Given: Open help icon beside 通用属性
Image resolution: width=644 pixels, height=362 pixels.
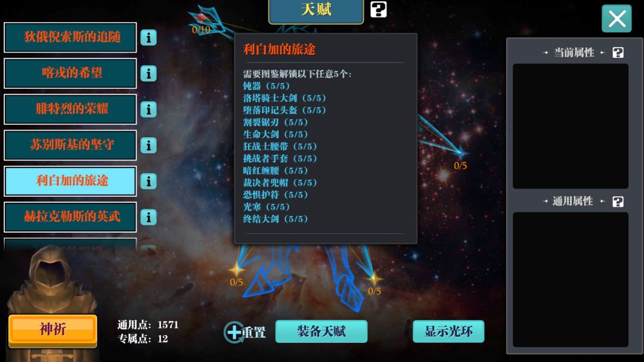Looking at the screenshot, I should pos(618,202).
